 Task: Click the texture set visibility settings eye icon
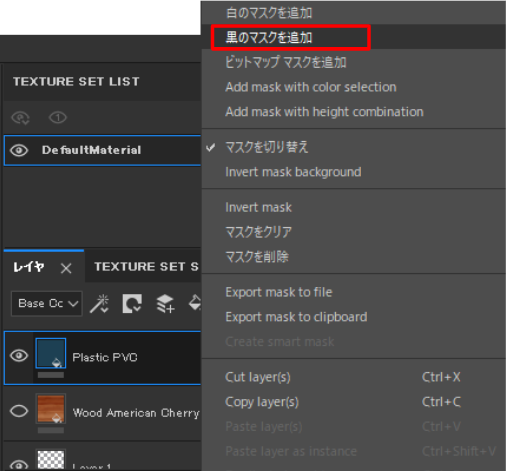(21, 118)
